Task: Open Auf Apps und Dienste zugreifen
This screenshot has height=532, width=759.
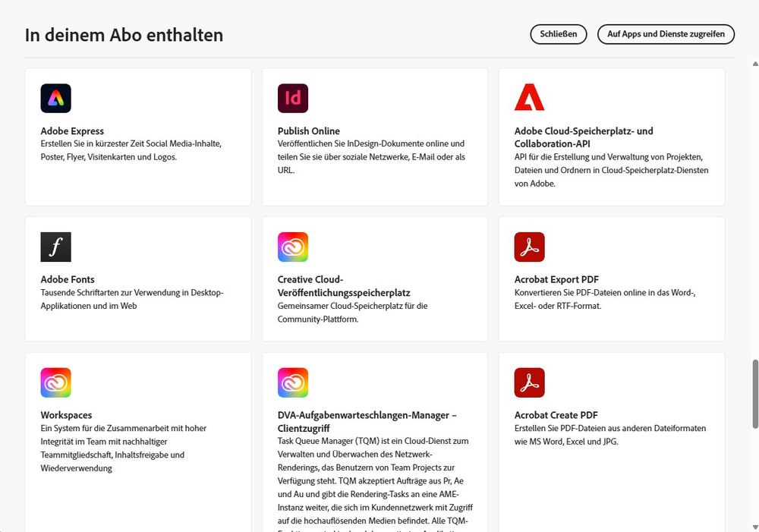Action: (666, 34)
